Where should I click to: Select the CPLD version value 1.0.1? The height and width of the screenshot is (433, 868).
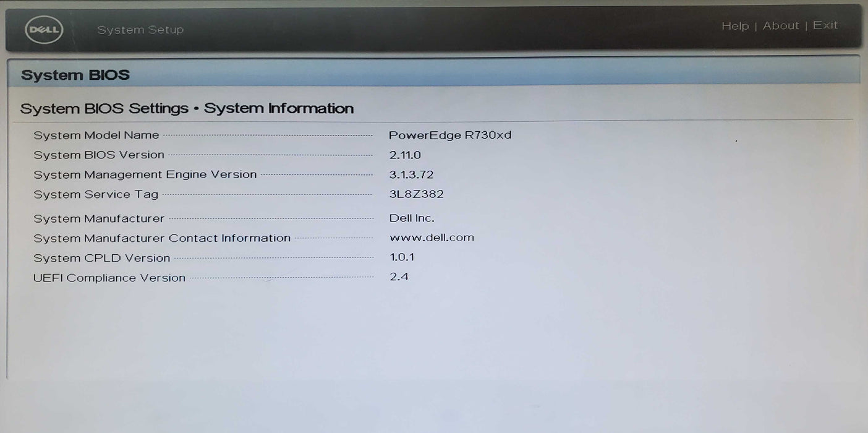(402, 257)
